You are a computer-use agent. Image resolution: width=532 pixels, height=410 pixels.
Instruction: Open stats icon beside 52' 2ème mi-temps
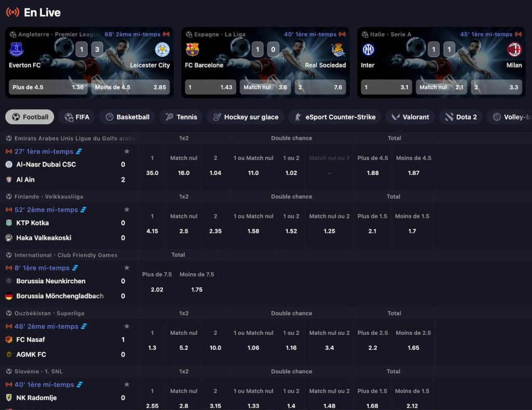pos(83,210)
